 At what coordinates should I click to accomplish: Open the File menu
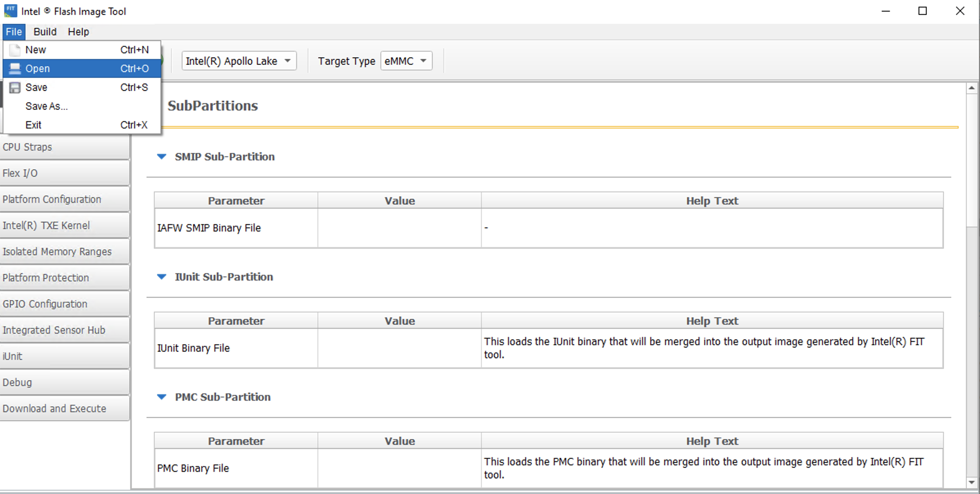(x=14, y=32)
